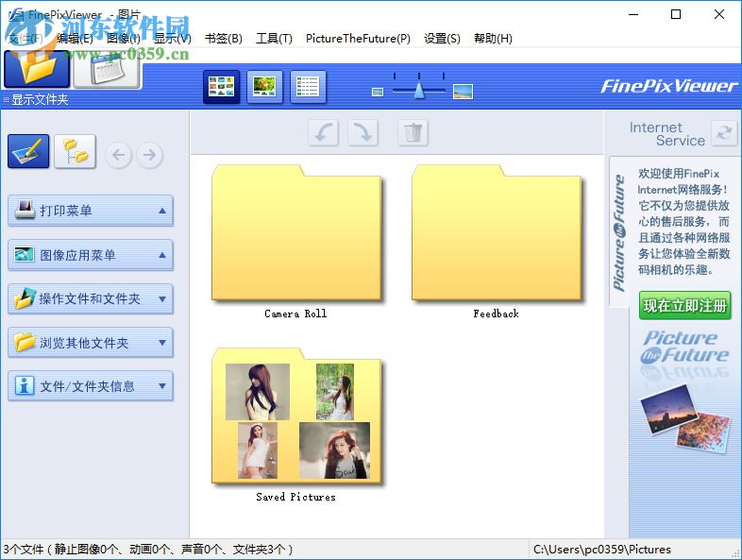Click the 打印菜单 label
This screenshot has width=742, height=560.
click(x=66, y=211)
